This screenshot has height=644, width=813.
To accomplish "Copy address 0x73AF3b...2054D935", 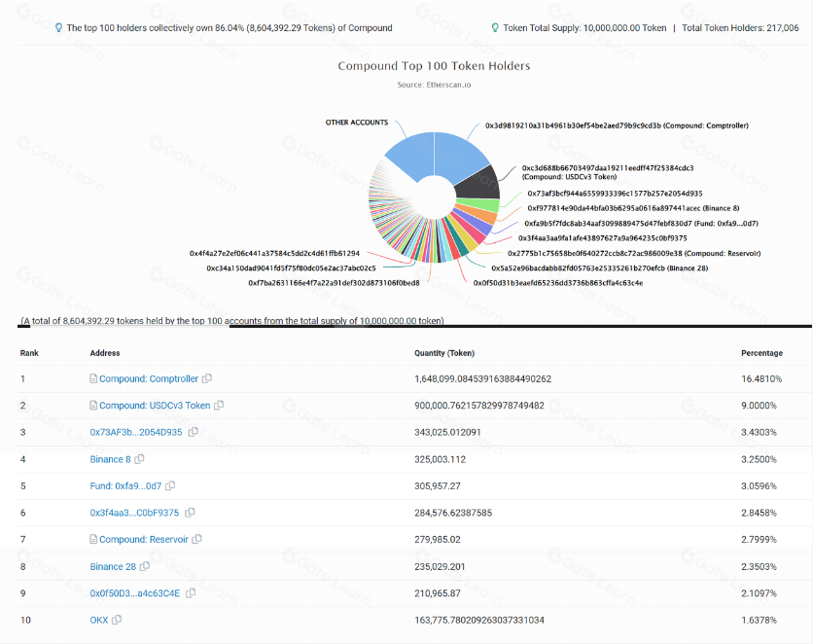I will [193, 431].
